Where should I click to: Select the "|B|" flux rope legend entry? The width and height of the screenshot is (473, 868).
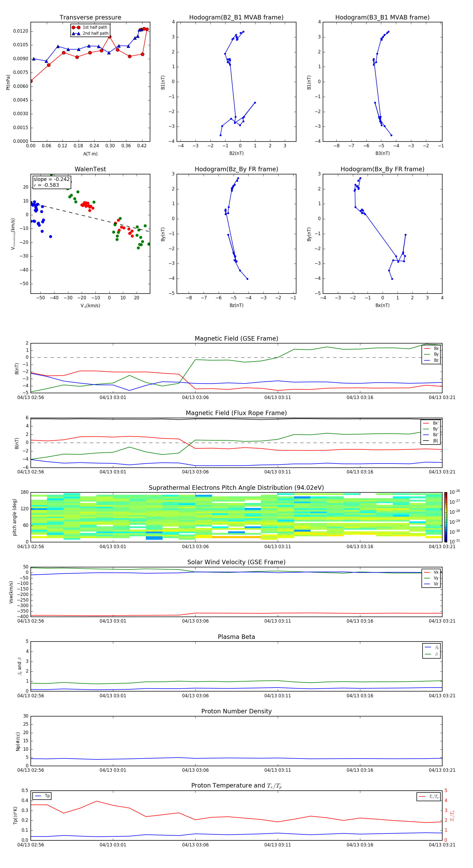[x=431, y=441]
